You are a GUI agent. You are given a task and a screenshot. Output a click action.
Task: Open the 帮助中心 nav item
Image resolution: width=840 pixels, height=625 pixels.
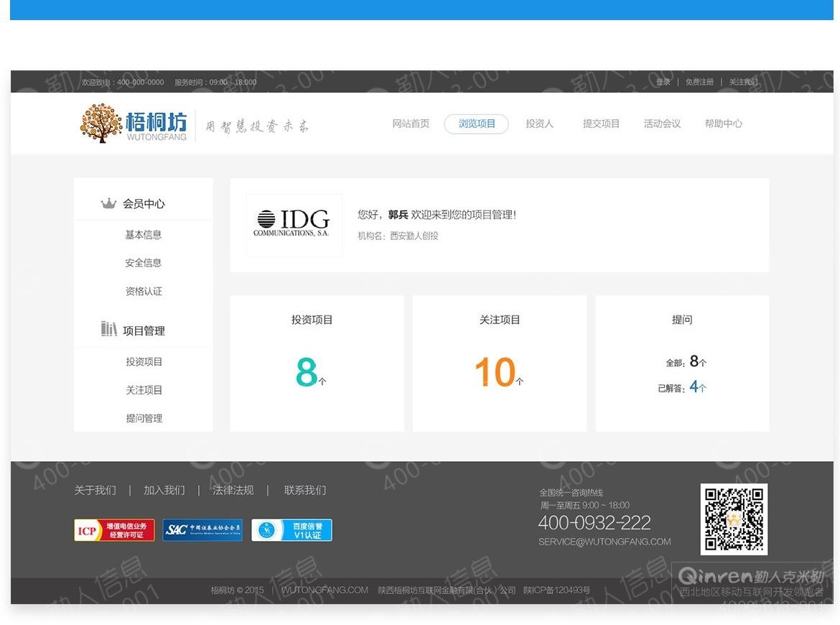click(723, 124)
